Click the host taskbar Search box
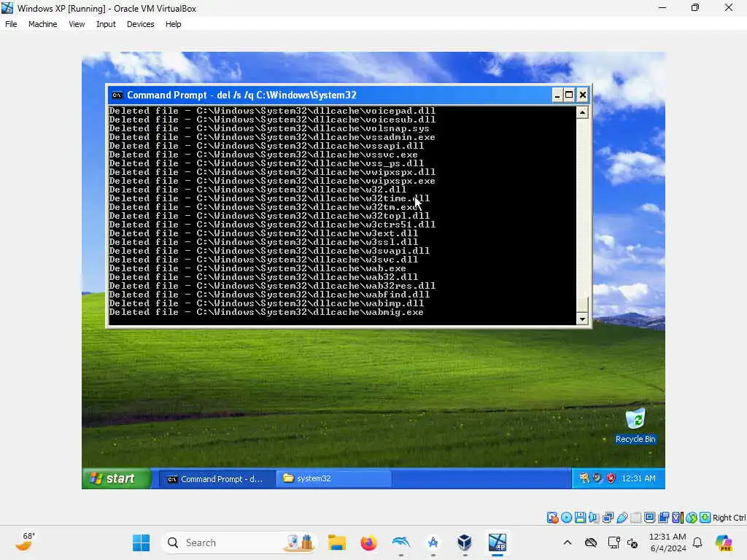This screenshot has width=747, height=560. 239,542
